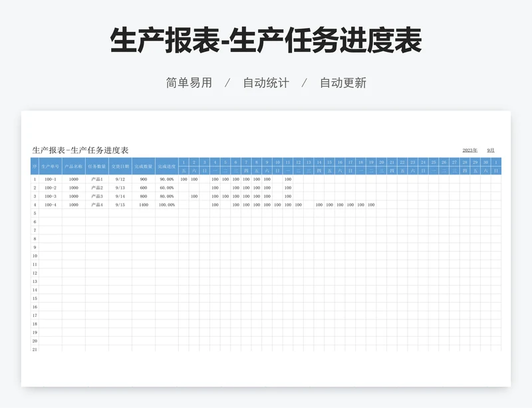Viewport: 532px width, 408px height.
Task: Select day 5 value 100 in row 100-3
Action: point(225,196)
